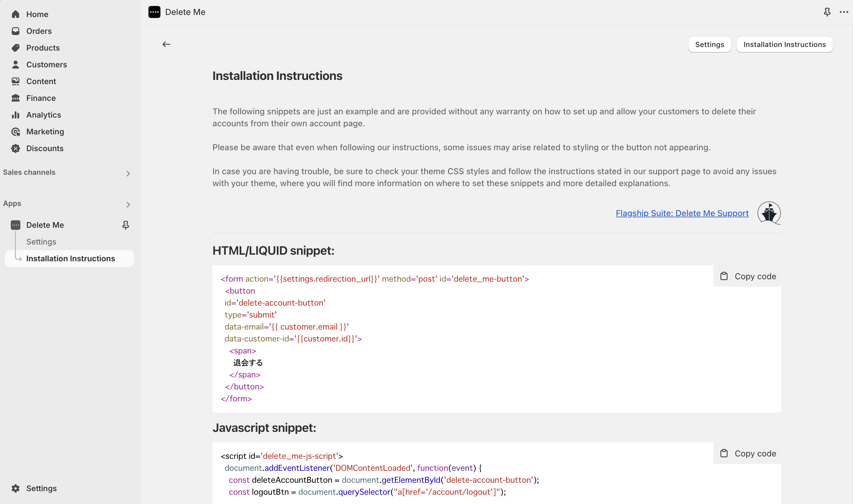853x504 pixels.
Task: Click the Delete Me title in header
Action: (185, 12)
